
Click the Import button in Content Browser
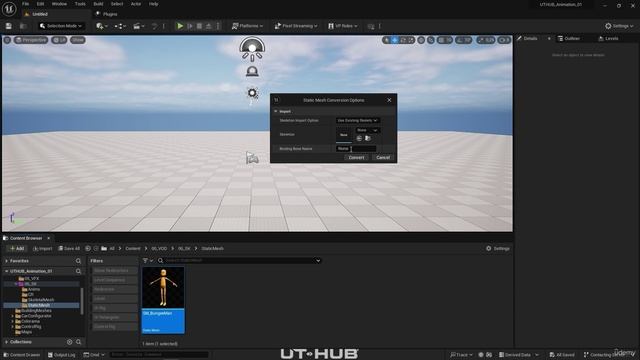point(42,249)
